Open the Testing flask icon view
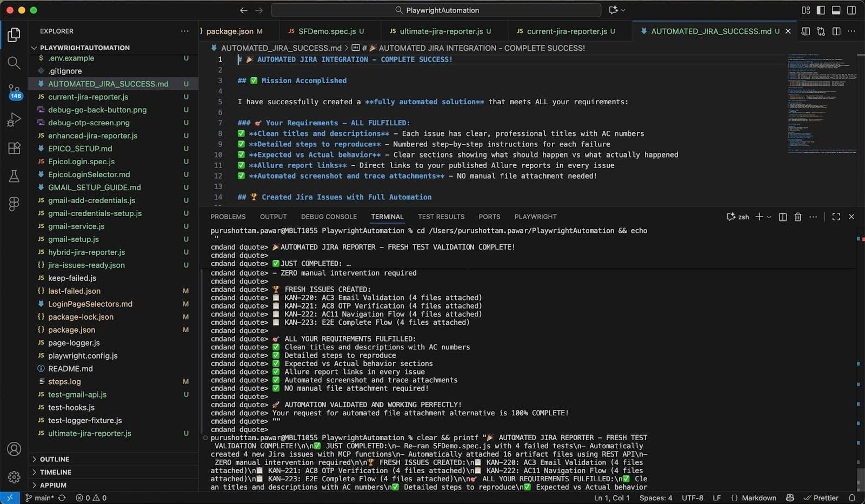 pyautogui.click(x=14, y=176)
